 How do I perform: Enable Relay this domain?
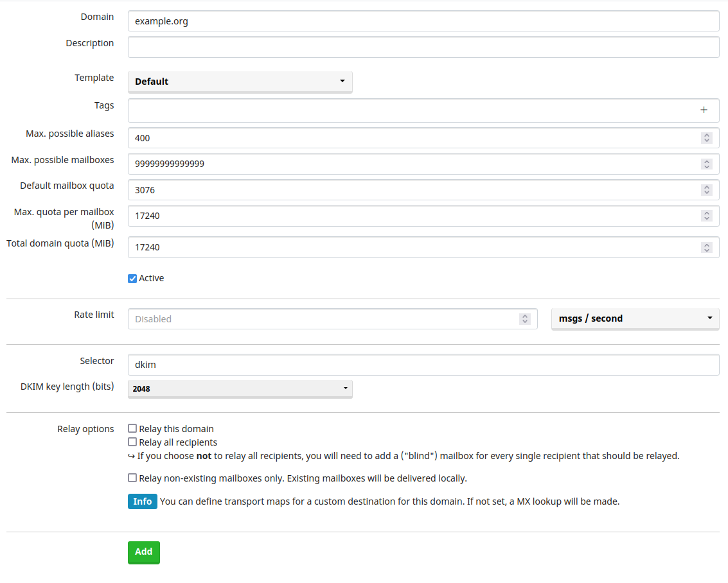click(x=132, y=428)
